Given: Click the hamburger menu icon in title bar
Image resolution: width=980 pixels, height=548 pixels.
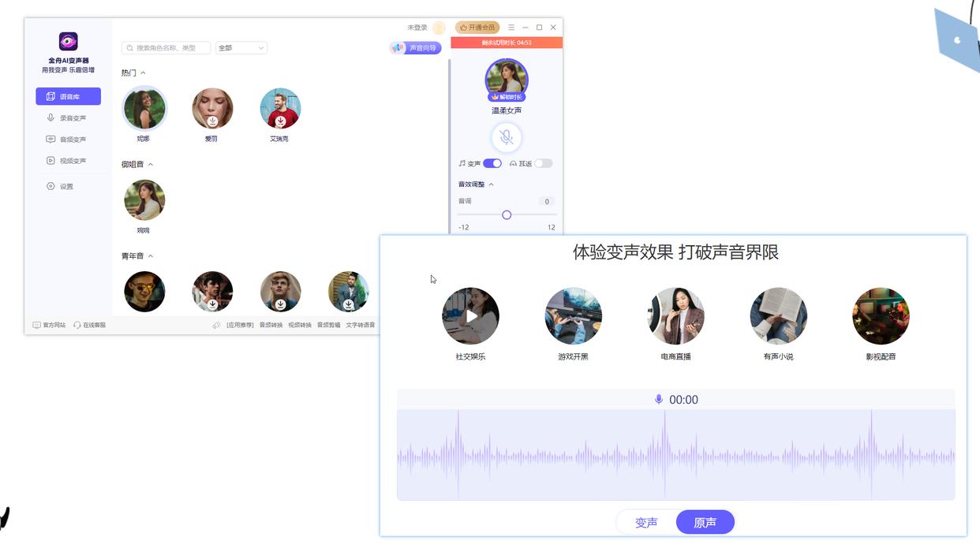Looking at the screenshot, I should (511, 28).
